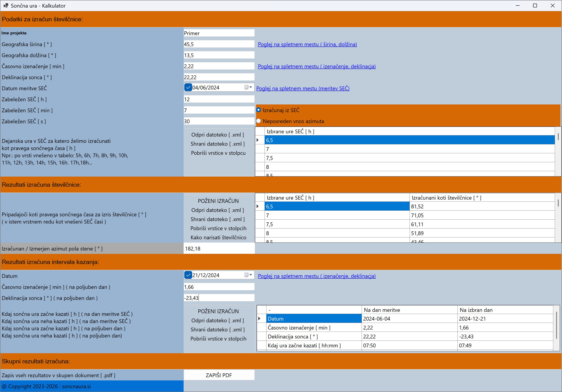The width and height of the screenshot is (562, 392).
Task: Select the Izračunaj iz SEČ radio button
Action: pyautogui.click(x=258, y=110)
